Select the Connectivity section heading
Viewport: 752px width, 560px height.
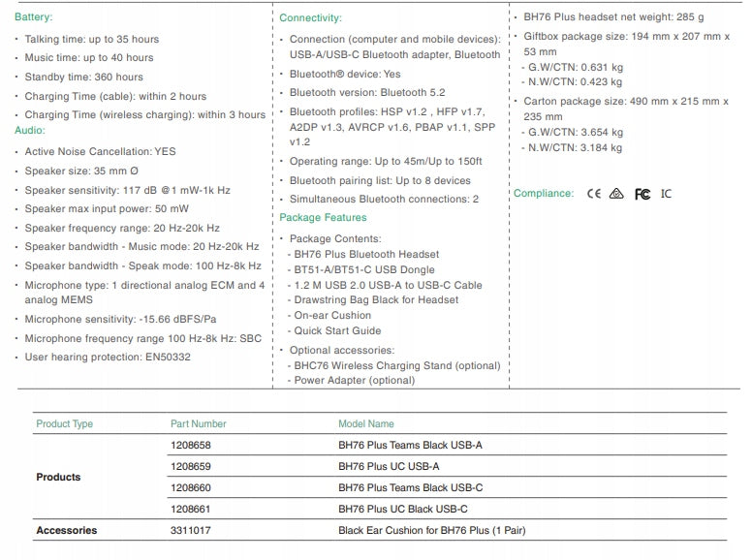pos(310,18)
